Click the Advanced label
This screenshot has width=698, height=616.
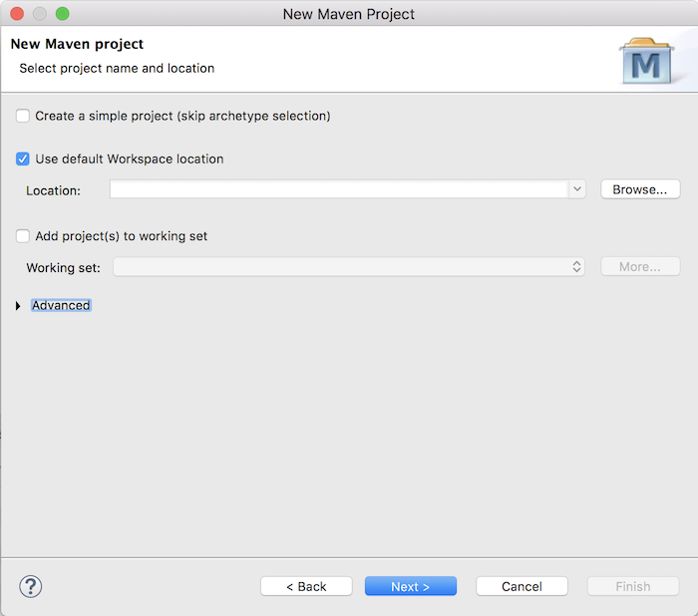click(61, 305)
